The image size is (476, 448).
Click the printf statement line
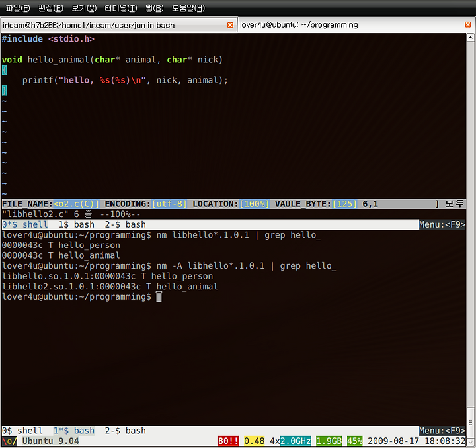coord(125,80)
